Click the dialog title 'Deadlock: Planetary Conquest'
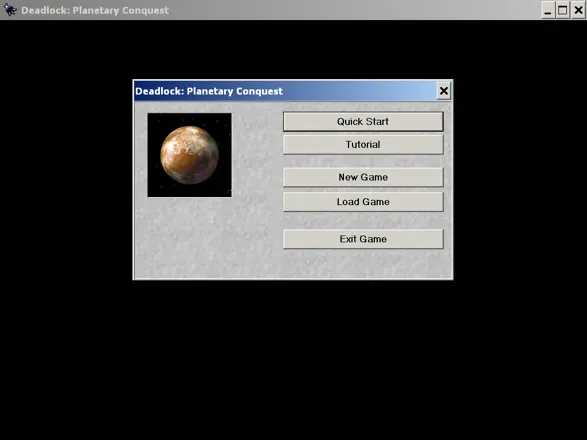 click(x=209, y=91)
